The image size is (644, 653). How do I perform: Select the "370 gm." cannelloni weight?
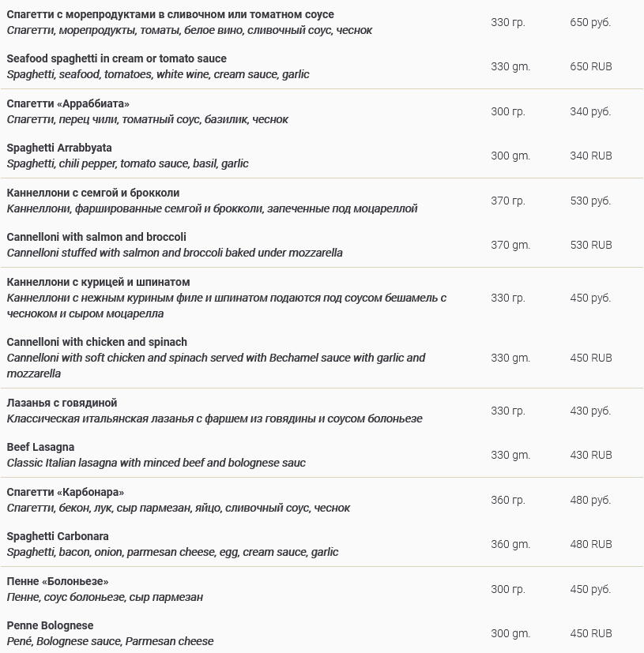(x=510, y=245)
